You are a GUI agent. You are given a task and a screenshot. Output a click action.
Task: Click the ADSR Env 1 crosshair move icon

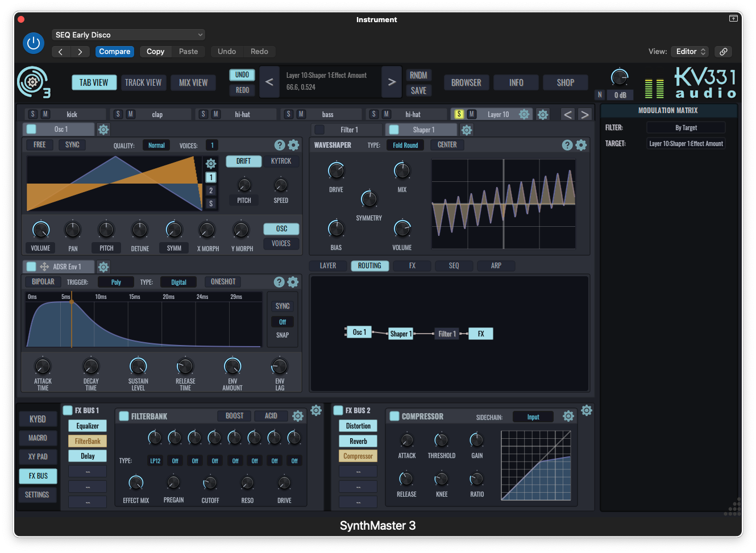pos(44,267)
